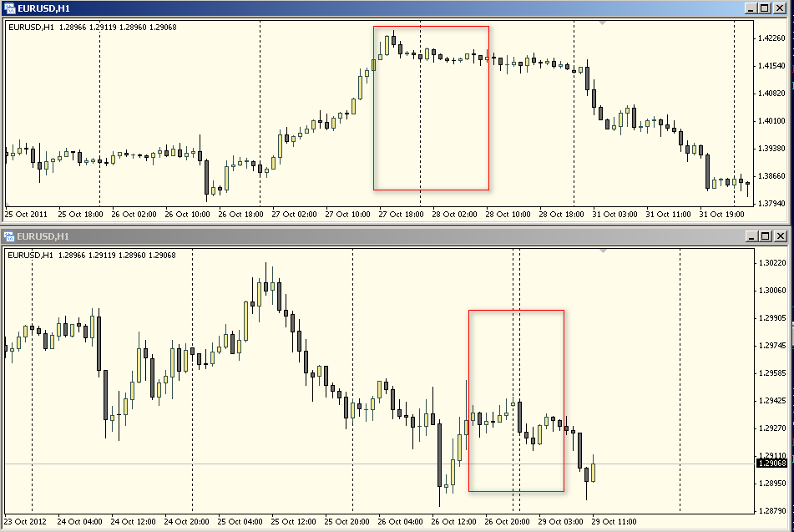Click the chart icon in the top EURUSD,H1 title bar

(9, 8)
